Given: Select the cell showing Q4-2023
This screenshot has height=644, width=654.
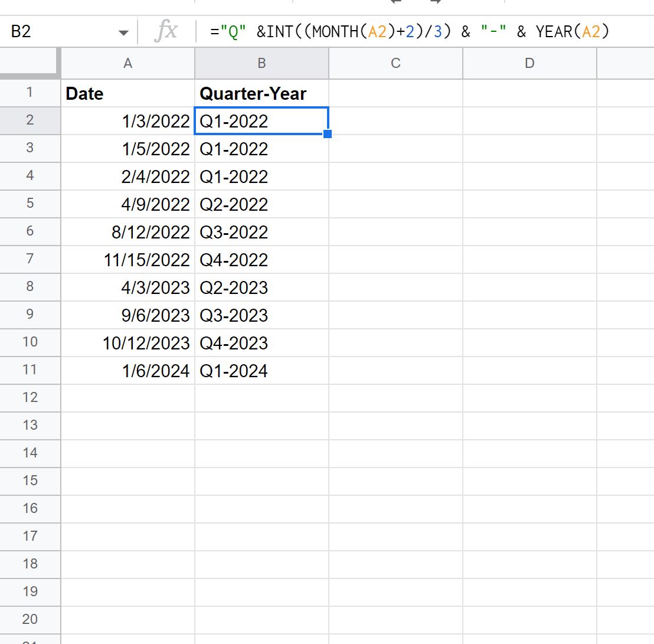Looking at the screenshot, I should coord(261,343).
